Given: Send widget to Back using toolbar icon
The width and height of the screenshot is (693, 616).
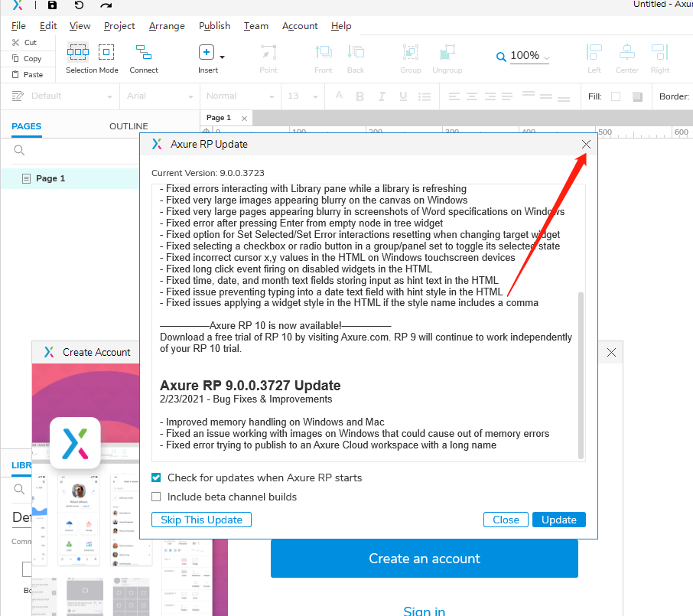Looking at the screenshot, I should coord(355,54).
